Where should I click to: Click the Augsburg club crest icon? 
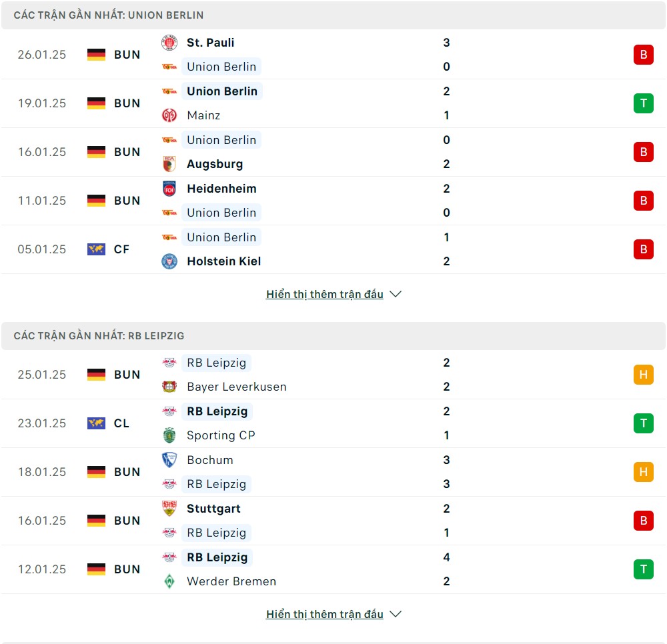point(169,164)
